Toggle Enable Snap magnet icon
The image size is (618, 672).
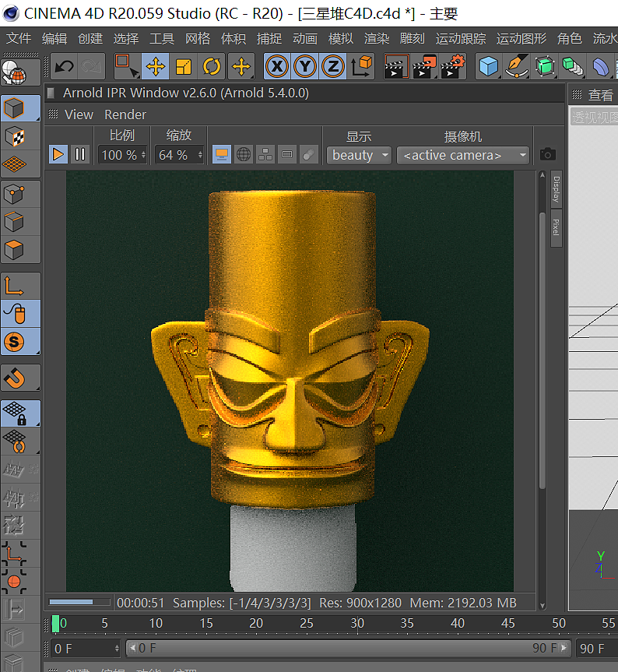[x=14, y=378]
